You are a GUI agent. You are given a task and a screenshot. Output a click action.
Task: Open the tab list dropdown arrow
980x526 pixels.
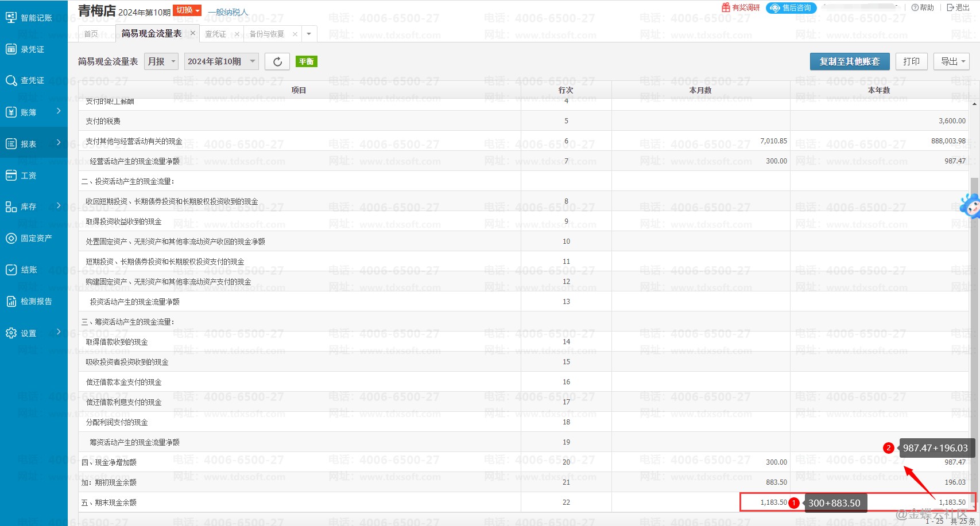point(309,34)
